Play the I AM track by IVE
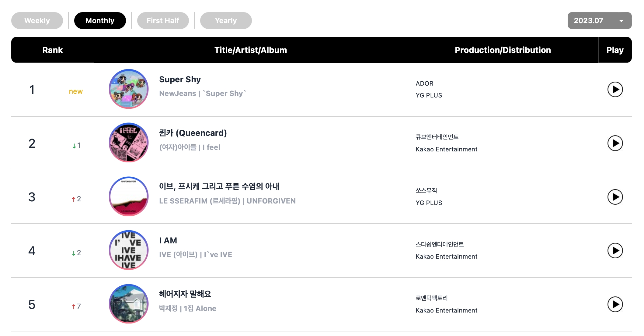 click(x=615, y=251)
